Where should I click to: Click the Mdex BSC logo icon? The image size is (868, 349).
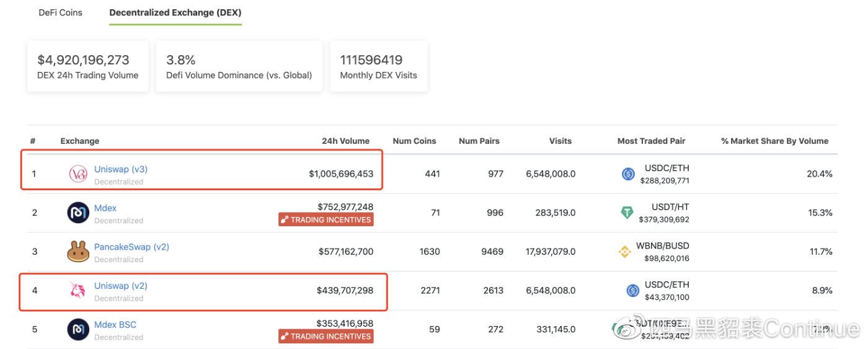tap(78, 329)
